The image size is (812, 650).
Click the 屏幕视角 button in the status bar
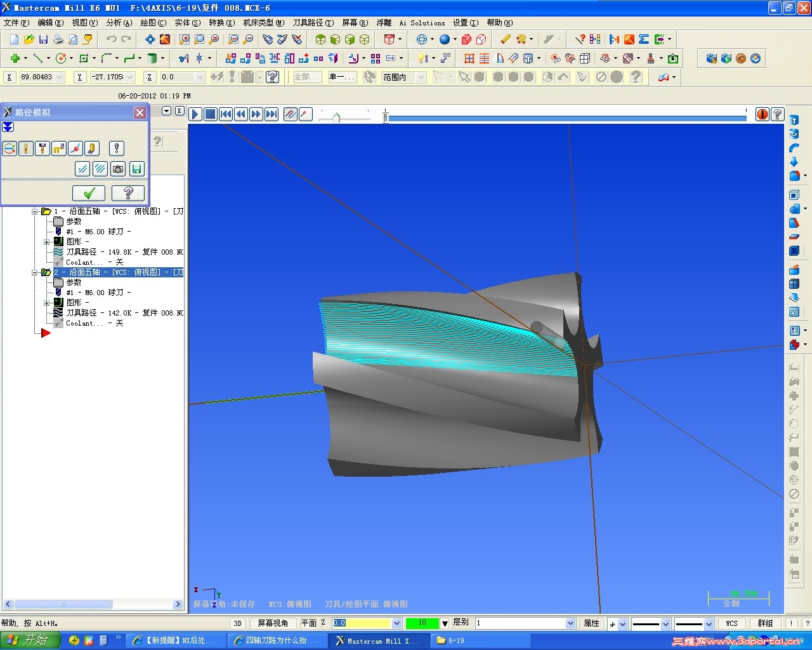pyautogui.click(x=273, y=623)
